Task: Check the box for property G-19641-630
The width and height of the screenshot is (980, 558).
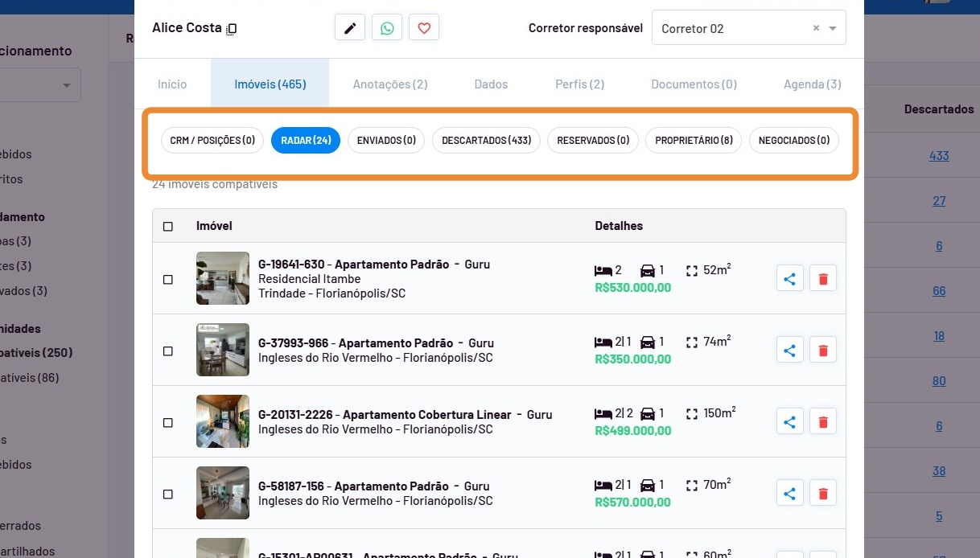Action: pos(168,280)
